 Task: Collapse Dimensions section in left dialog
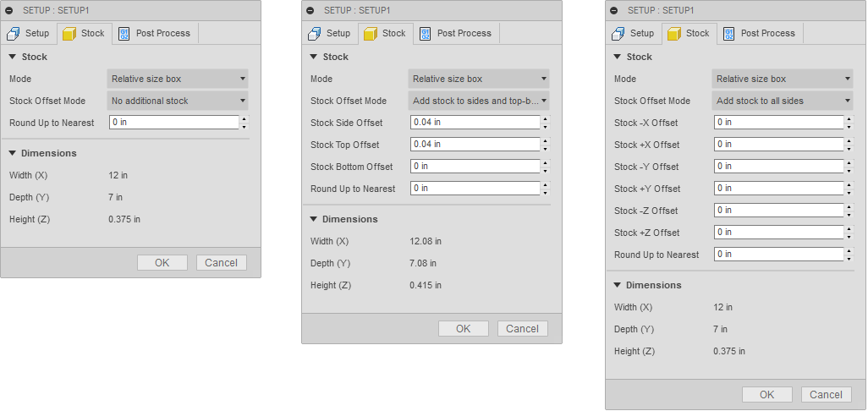pyautogui.click(x=13, y=153)
